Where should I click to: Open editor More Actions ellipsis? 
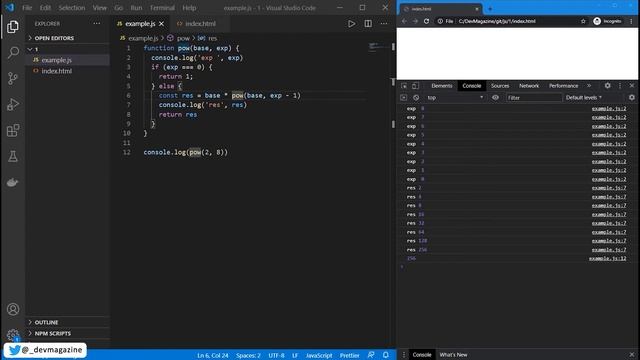pyautogui.click(x=384, y=24)
